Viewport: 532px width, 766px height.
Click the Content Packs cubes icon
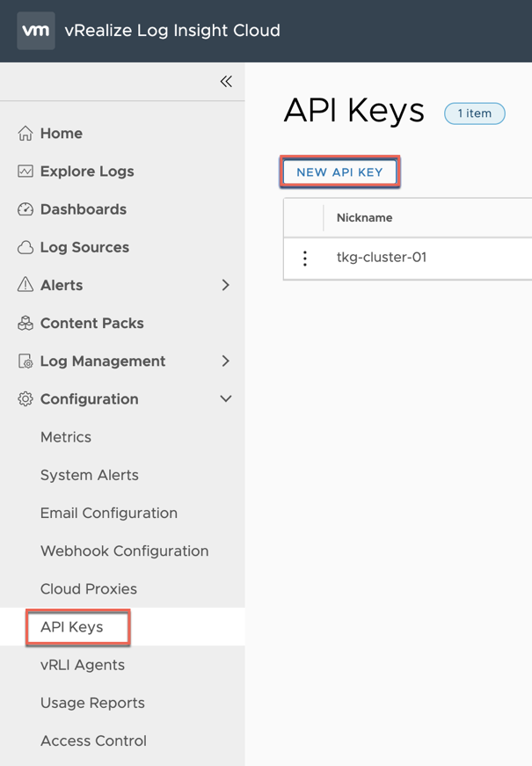[26, 324]
